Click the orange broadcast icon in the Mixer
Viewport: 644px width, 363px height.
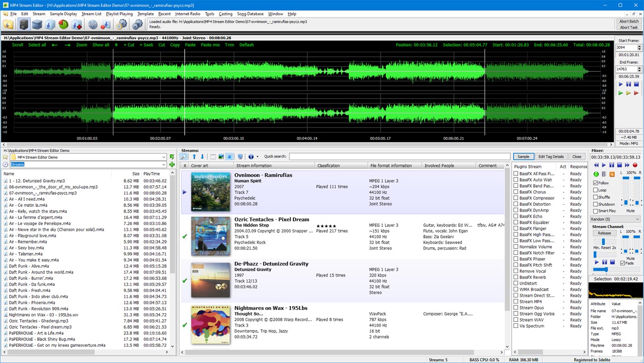(x=612, y=174)
